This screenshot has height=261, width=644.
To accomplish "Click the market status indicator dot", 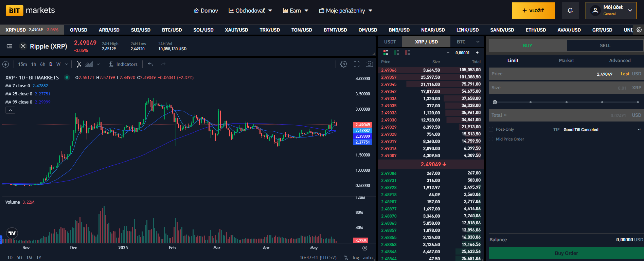I will [67, 77].
